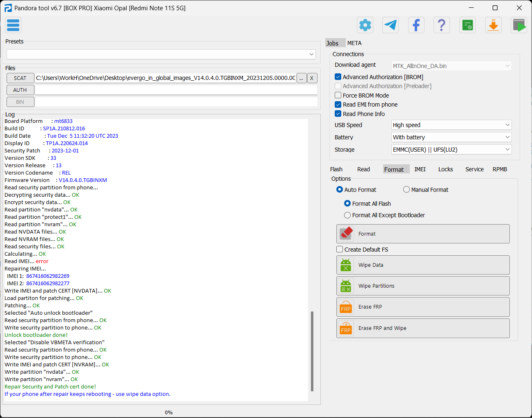Toggle Read EMI from phone checkbox
The width and height of the screenshot is (532, 418).
click(x=338, y=104)
